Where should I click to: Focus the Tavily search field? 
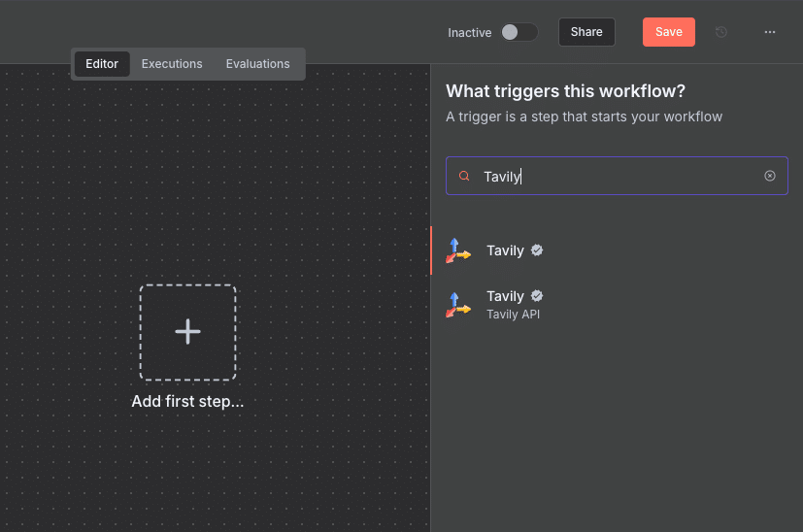617,176
